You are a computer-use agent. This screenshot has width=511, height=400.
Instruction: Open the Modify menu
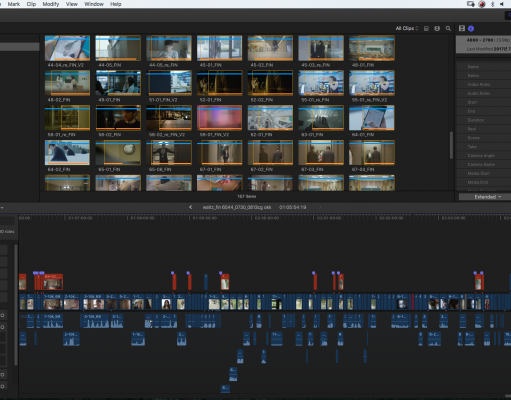click(51, 4)
